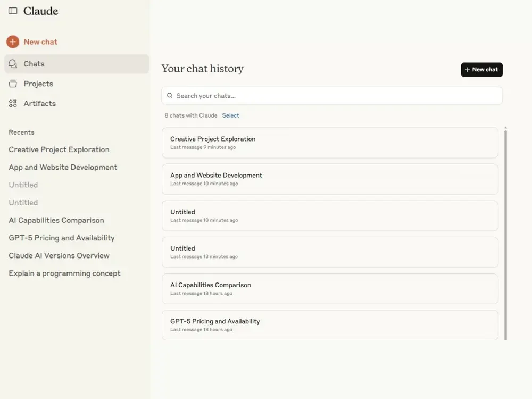
Task: Open the Chats menu item in the sidebar
Action: tap(77, 64)
